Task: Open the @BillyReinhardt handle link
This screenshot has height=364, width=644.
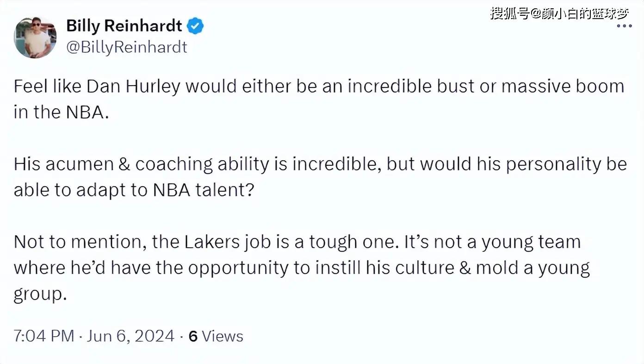Action: click(x=127, y=47)
